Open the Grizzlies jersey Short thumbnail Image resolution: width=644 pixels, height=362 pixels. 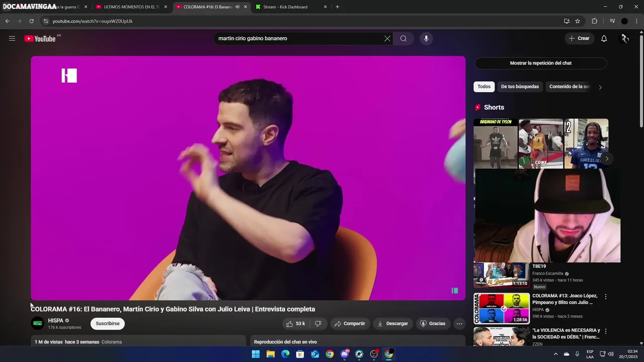[586, 144]
